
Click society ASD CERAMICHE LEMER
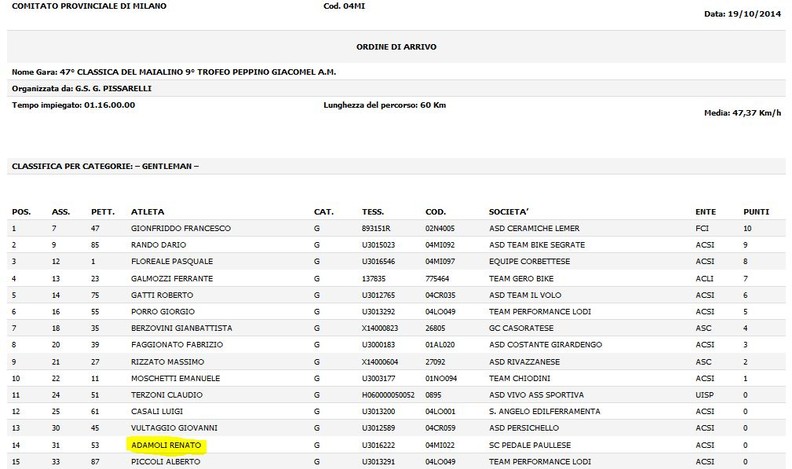[x=534, y=228]
